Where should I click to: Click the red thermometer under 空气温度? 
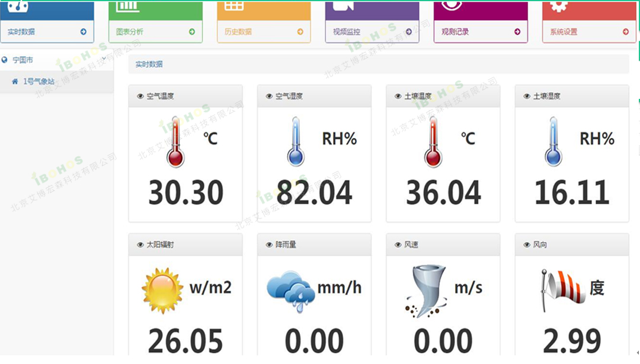point(175,141)
